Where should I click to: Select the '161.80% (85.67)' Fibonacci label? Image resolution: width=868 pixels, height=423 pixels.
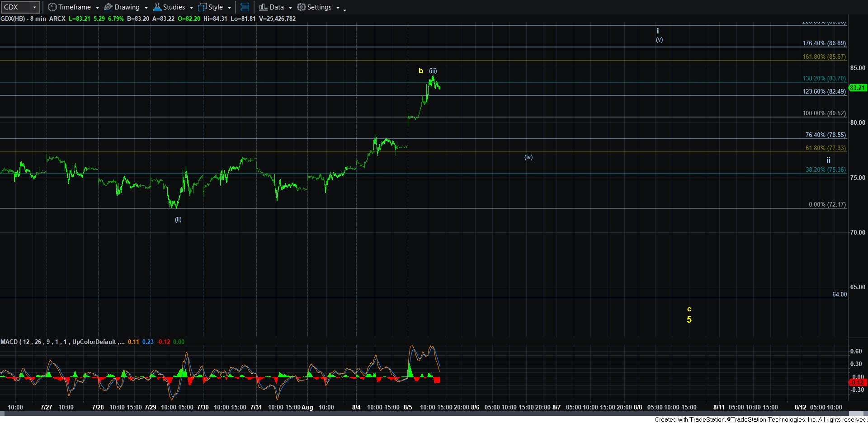824,56
